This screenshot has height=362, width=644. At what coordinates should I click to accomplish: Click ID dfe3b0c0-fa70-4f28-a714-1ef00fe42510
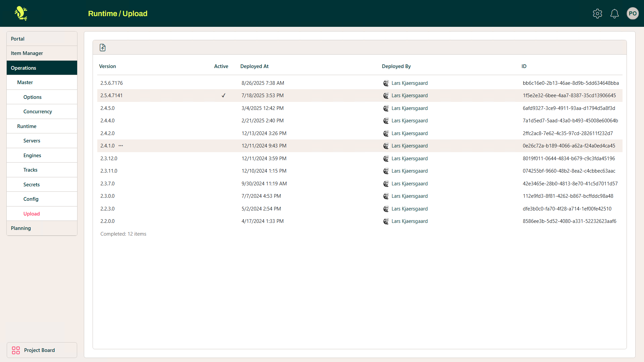567,209
